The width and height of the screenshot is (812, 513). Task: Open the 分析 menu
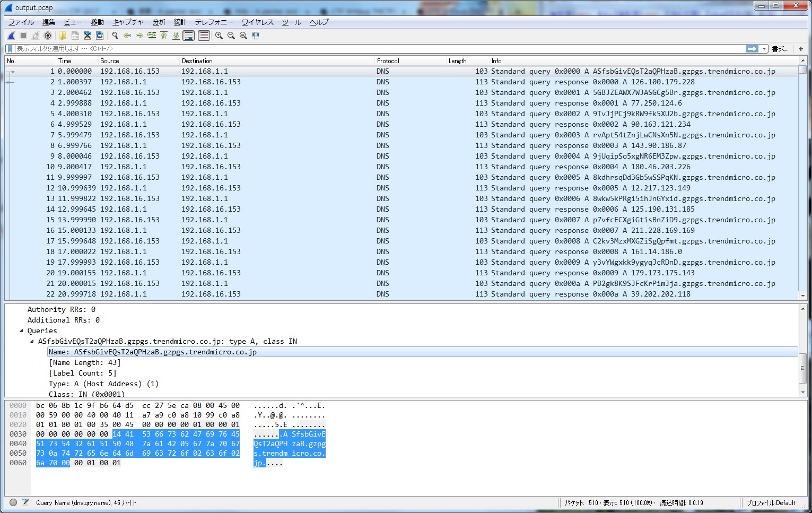159,22
